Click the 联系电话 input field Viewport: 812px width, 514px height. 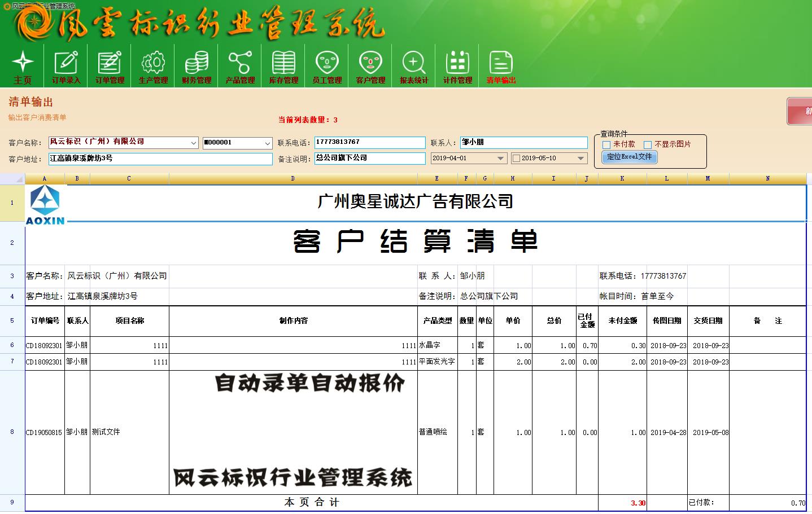(369, 142)
